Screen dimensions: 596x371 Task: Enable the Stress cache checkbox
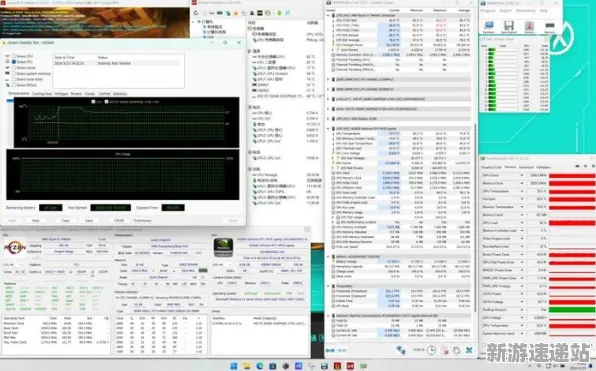point(14,68)
